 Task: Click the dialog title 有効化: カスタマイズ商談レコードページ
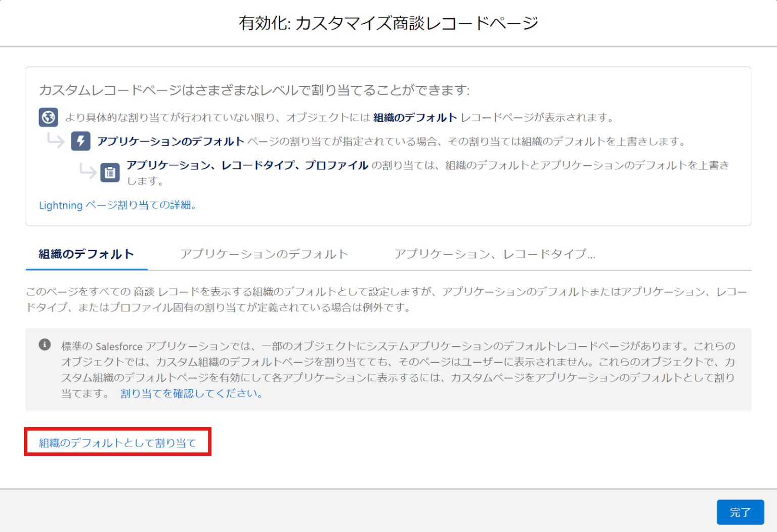388,22
